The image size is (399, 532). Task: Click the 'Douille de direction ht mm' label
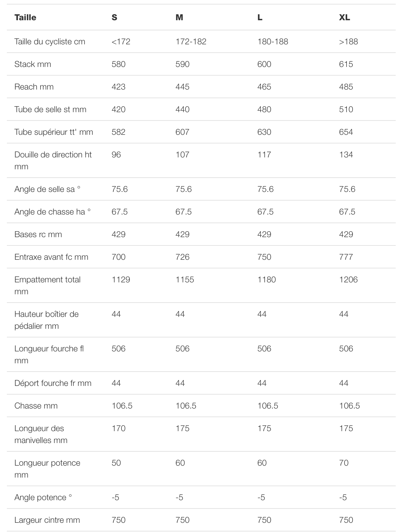pos(53,160)
